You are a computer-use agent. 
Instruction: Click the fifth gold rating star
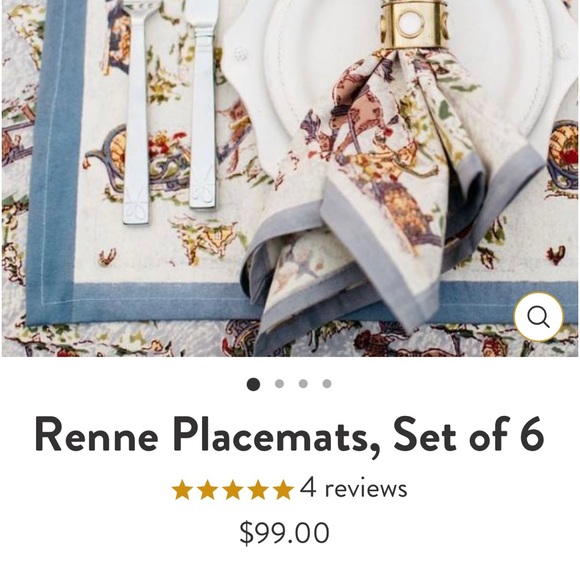(x=283, y=489)
